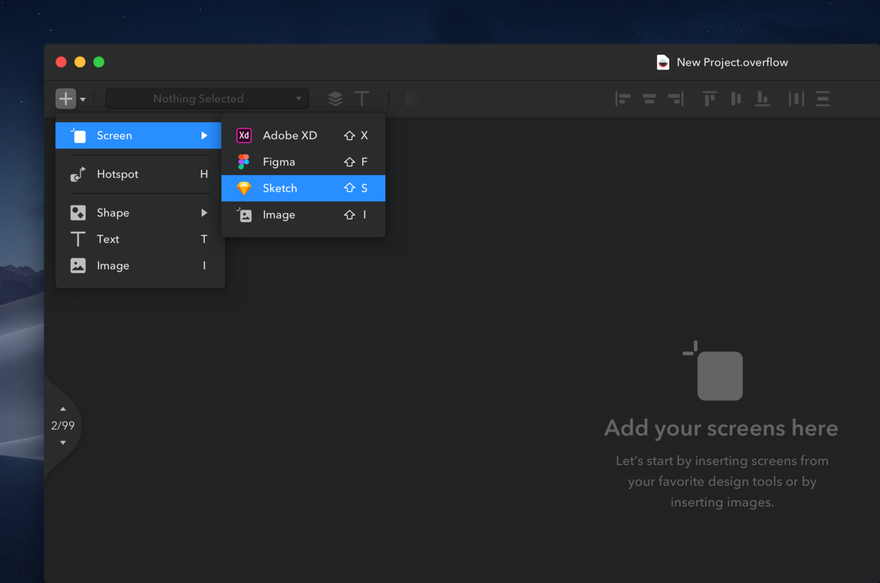Select Image in the insert menu
This screenshot has height=583, width=880.
tap(140, 265)
